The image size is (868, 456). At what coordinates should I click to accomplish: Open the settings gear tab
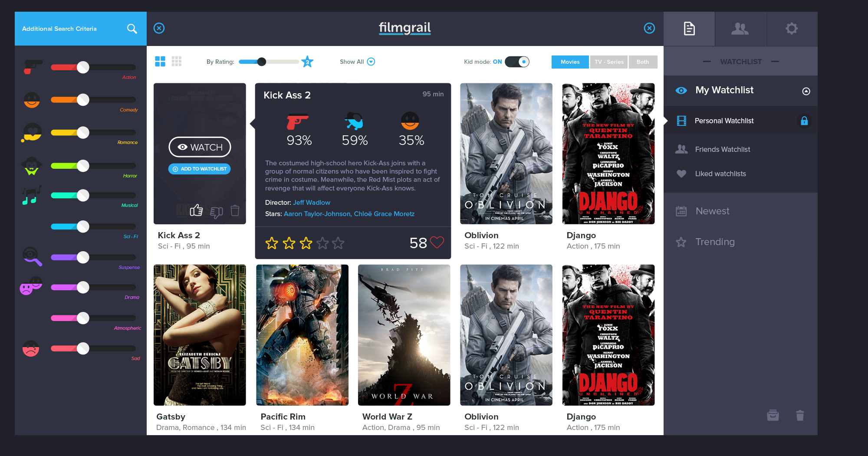[792, 29]
